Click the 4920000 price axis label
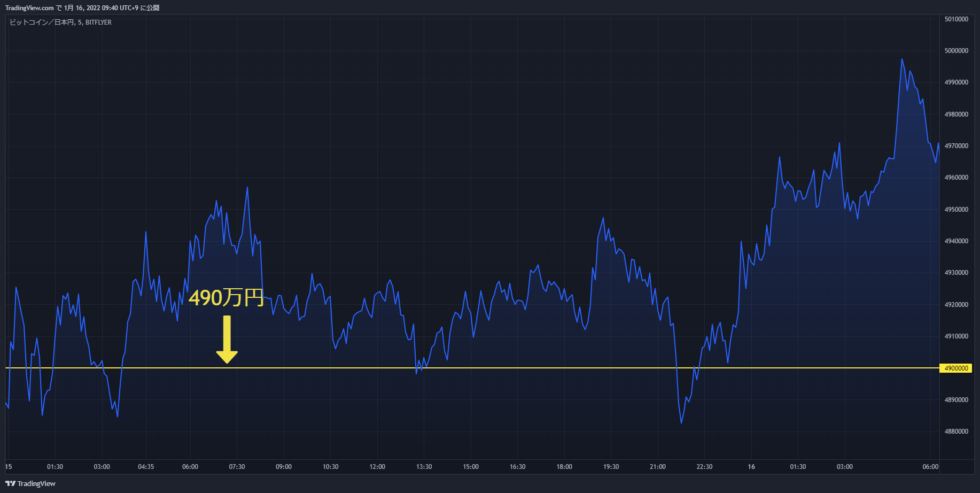This screenshot has width=980, height=493. pyautogui.click(x=956, y=305)
